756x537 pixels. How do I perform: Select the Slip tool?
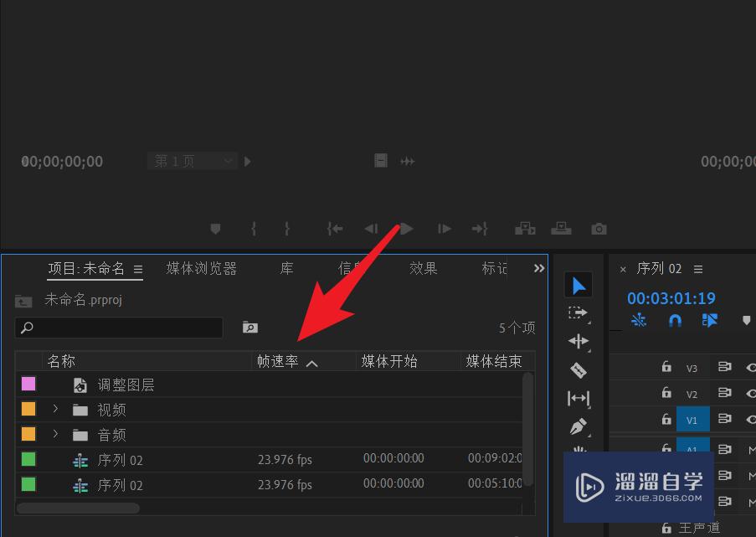579,398
